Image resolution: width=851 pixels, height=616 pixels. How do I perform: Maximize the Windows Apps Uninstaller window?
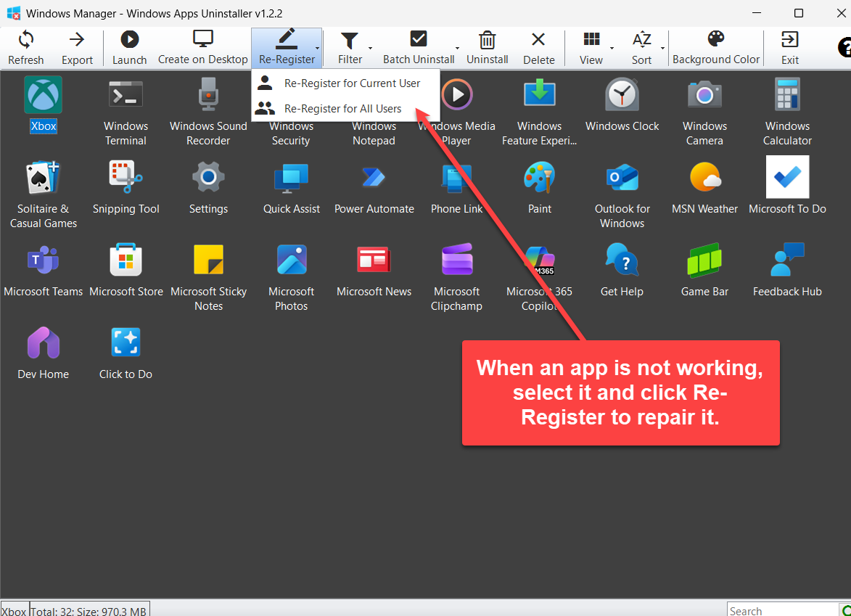(798, 13)
